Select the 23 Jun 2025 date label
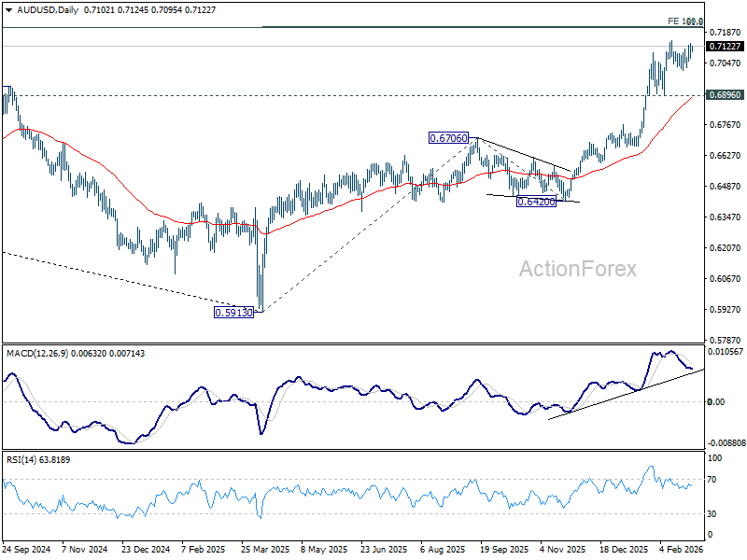747x560 pixels. (x=384, y=549)
